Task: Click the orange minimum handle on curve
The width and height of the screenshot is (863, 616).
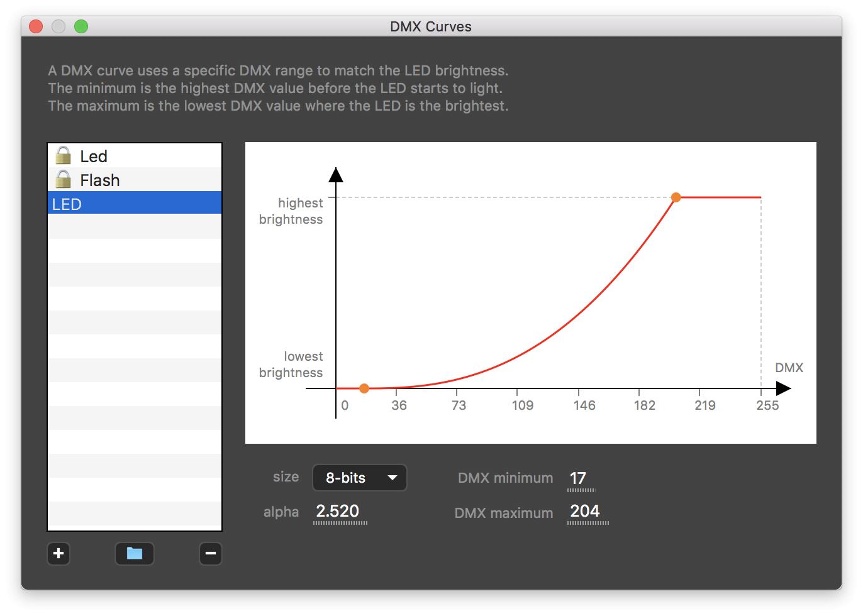Action: pos(364,388)
